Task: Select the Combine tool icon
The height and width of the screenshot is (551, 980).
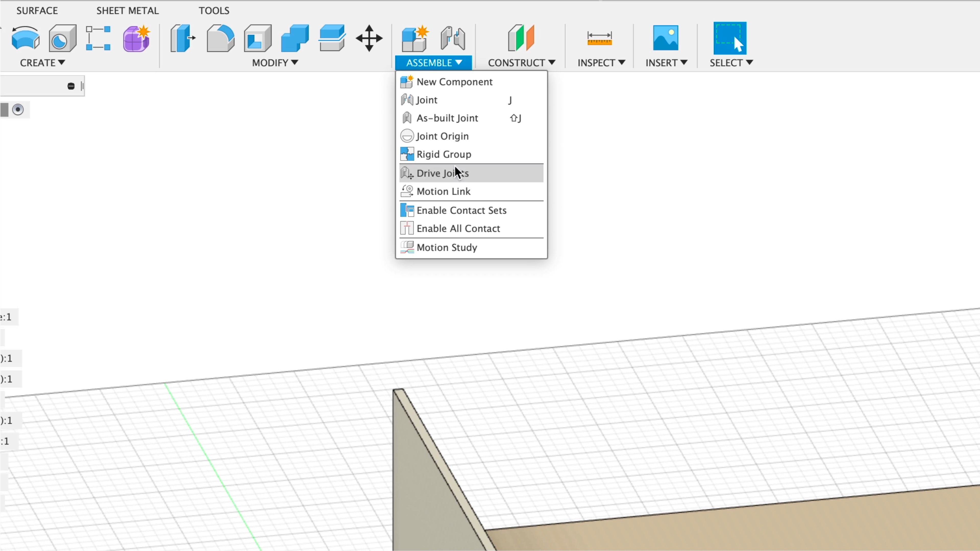Action: click(295, 38)
